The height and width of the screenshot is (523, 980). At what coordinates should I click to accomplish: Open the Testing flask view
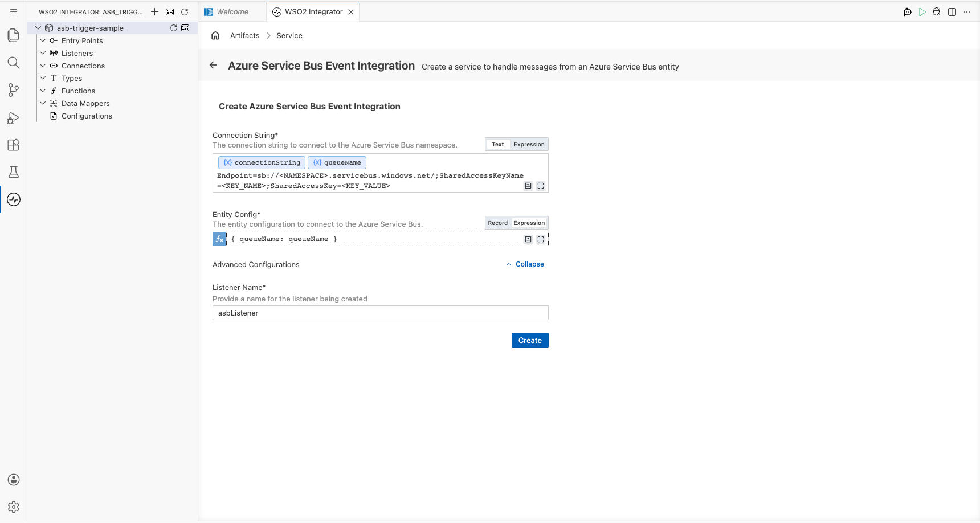click(x=14, y=172)
